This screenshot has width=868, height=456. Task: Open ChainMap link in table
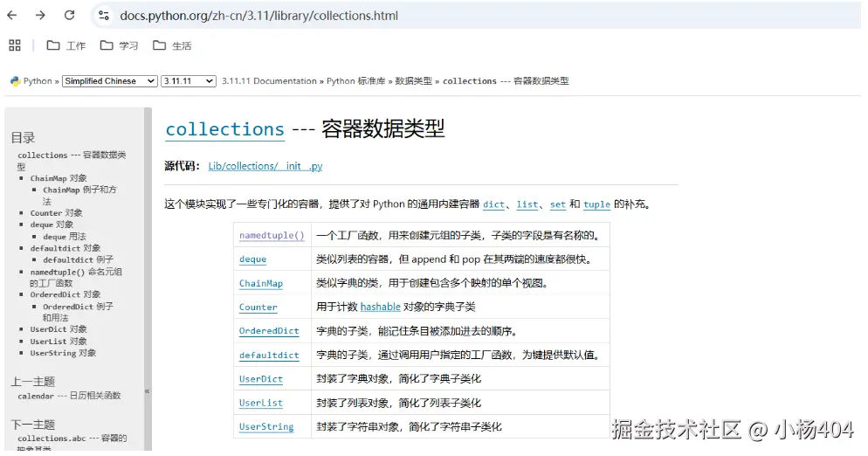click(x=261, y=283)
